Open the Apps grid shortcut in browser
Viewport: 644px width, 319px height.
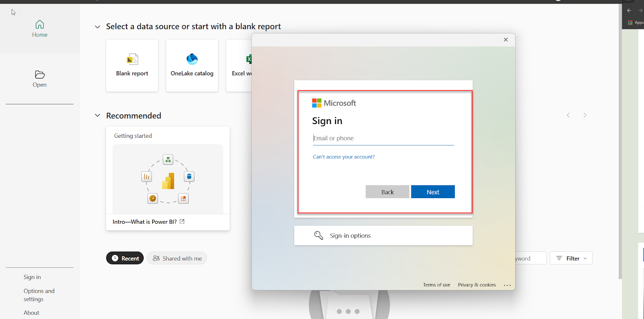coord(636,23)
